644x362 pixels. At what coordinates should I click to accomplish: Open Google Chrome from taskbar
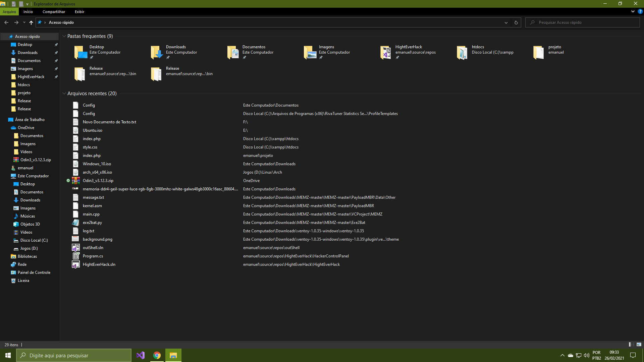(157, 355)
